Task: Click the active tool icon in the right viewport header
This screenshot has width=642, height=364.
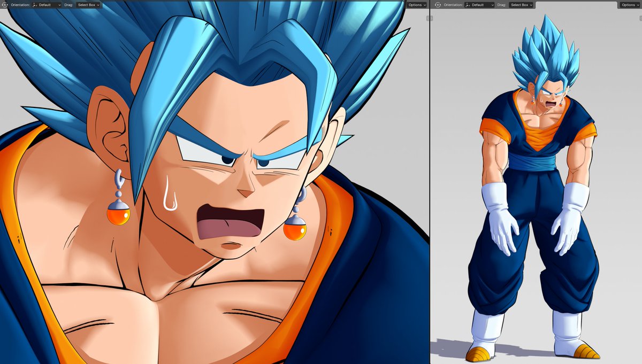Action: pos(438,5)
